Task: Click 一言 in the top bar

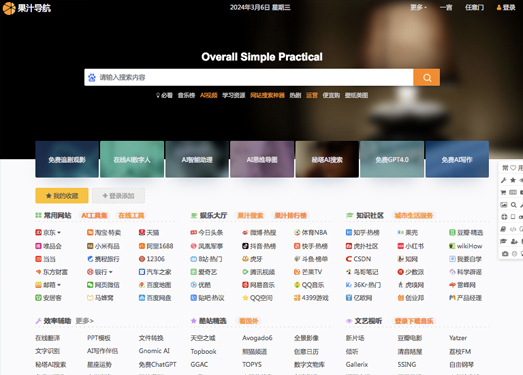Action: pyautogui.click(x=446, y=7)
